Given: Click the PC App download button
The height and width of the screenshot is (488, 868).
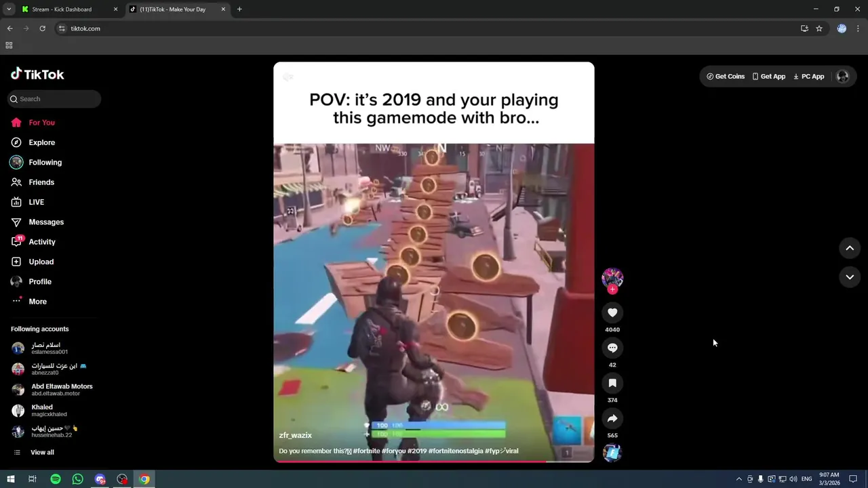Looking at the screenshot, I should click(x=809, y=77).
